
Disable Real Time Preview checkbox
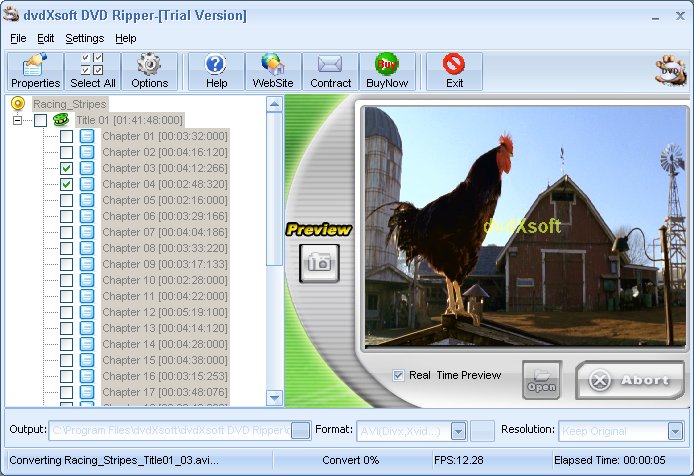pyautogui.click(x=398, y=375)
